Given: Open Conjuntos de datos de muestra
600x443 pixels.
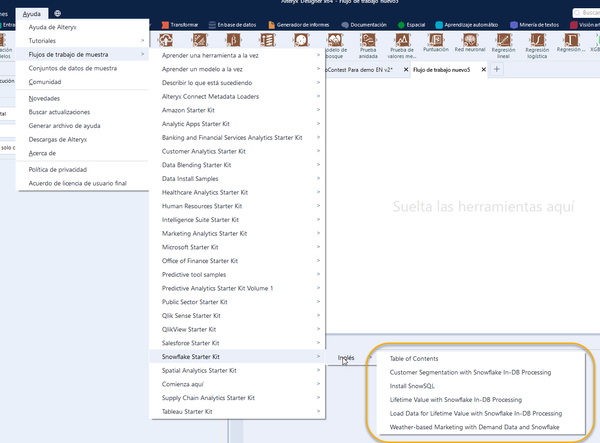Looking at the screenshot, I should point(83,68).
